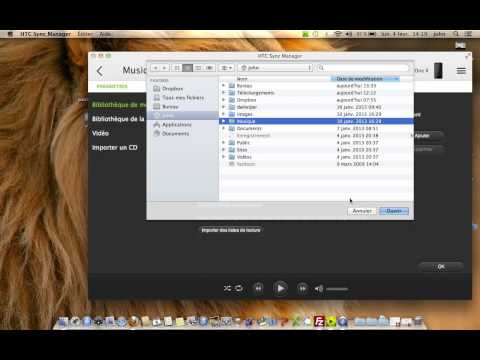Sort by Date de modification column header

[x=365, y=79]
